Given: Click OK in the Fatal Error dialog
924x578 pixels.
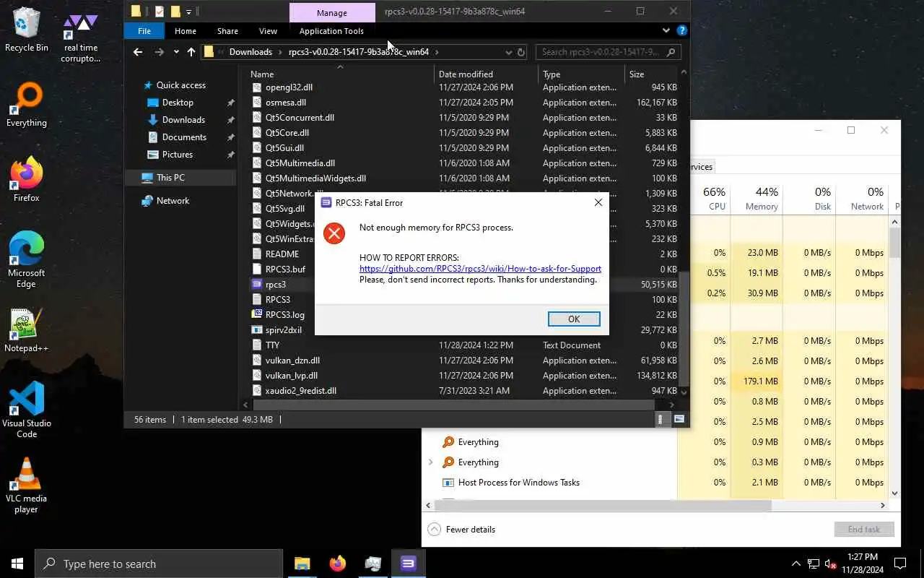Looking at the screenshot, I should (x=574, y=319).
